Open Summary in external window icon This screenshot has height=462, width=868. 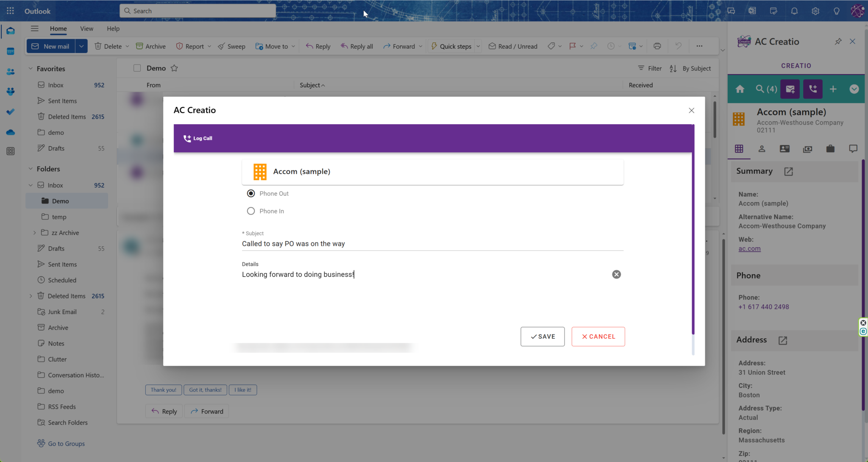788,171
